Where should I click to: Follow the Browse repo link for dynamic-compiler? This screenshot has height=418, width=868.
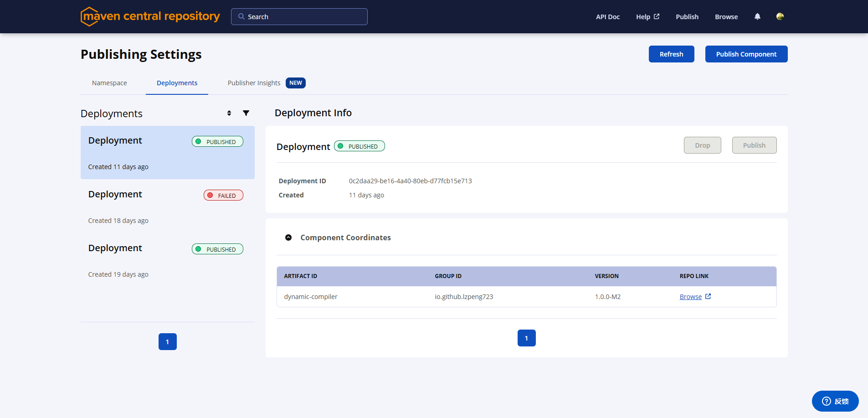pyautogui.click(x=690, y=297)
